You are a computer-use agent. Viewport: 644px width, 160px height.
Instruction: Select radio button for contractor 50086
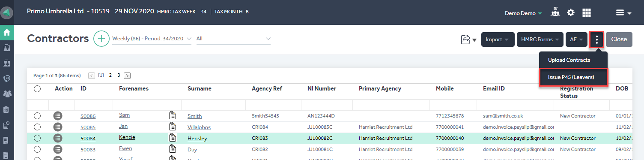37,116
